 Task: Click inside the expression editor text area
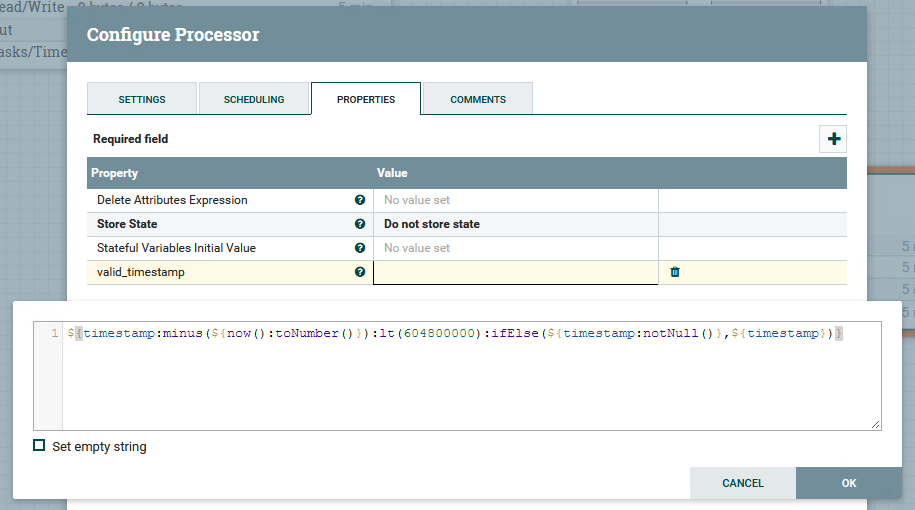(x=472, y=376)
